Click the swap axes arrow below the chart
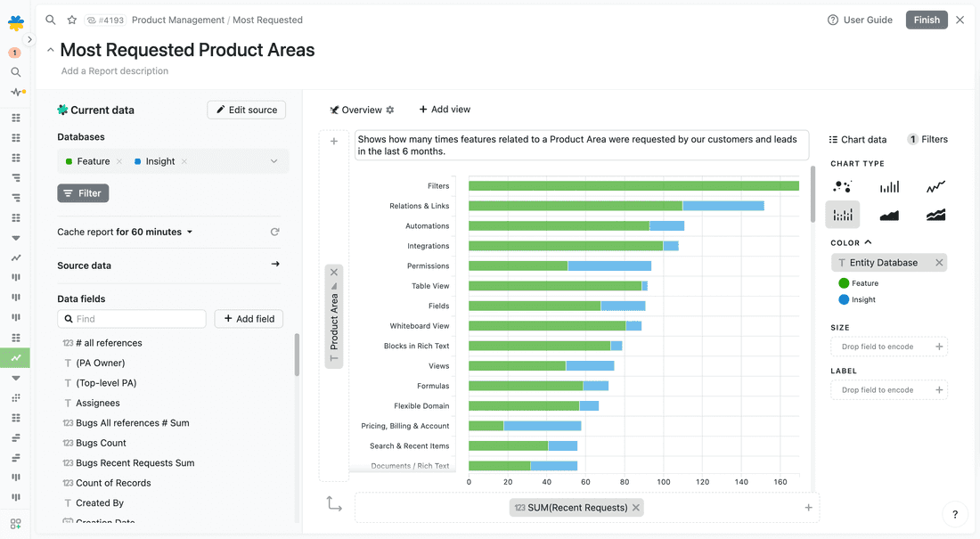The height and width of the screenshot is (539, 980). tap(334, 503)
